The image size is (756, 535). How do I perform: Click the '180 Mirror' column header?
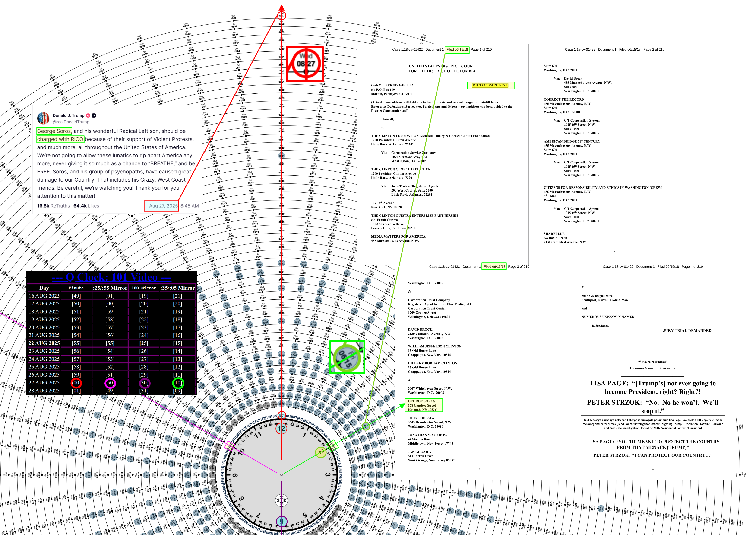(x=144, y=288)
